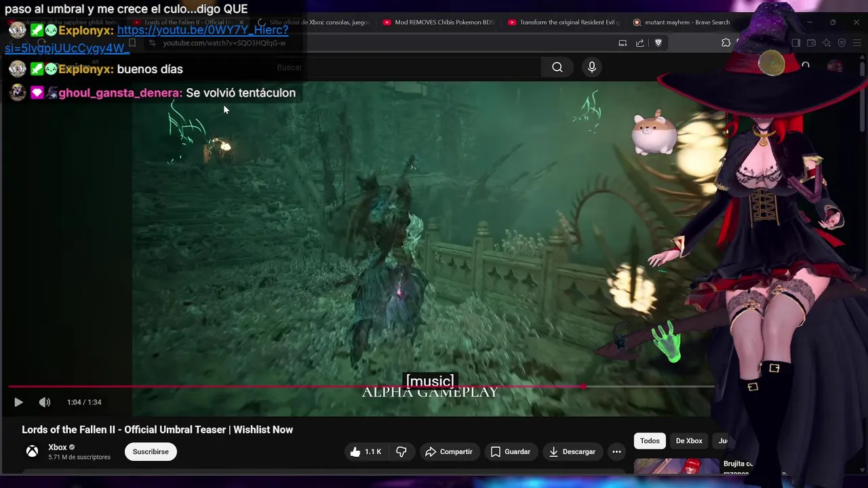Mute the video with the speaker icon
The height and width of the screenshot is (488, 868).
45,402
